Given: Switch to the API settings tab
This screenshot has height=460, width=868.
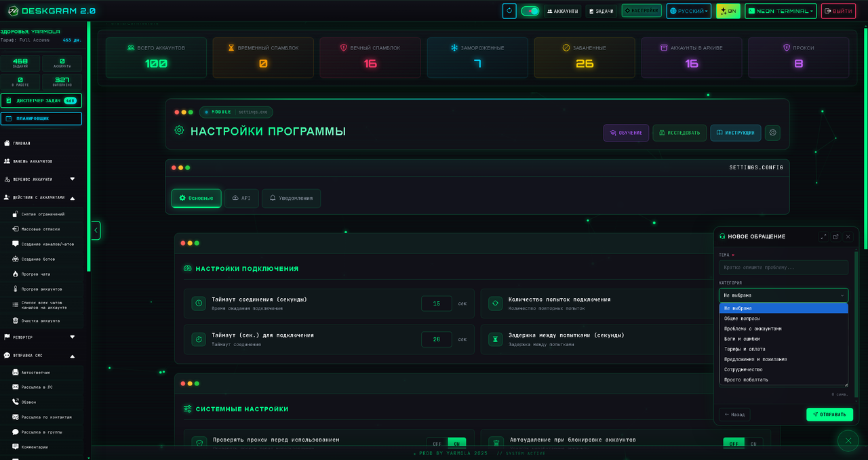Looking at the screenshot, I should click(x=241, y=198).
